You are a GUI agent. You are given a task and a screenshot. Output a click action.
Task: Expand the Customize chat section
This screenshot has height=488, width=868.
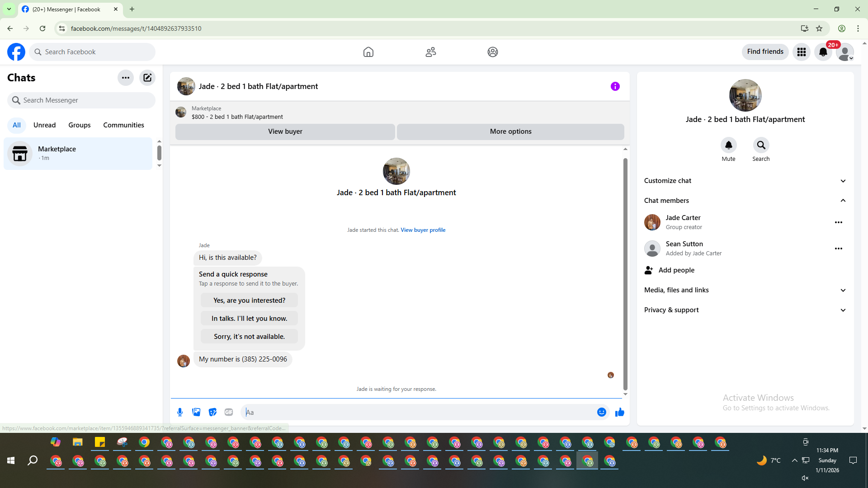point(745,181)
